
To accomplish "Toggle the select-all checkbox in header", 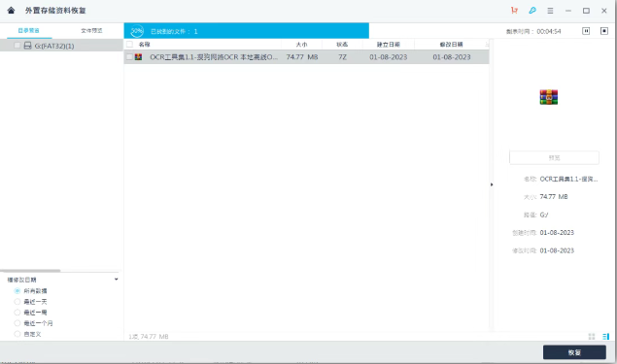I will click(129, 44).
